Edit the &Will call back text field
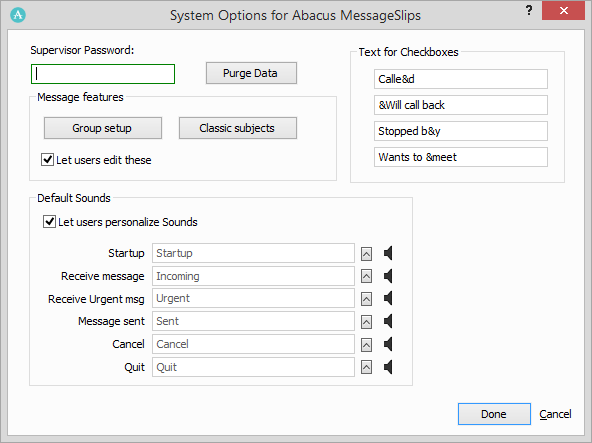This screenshot has height=443, width=592. point(461,105)
